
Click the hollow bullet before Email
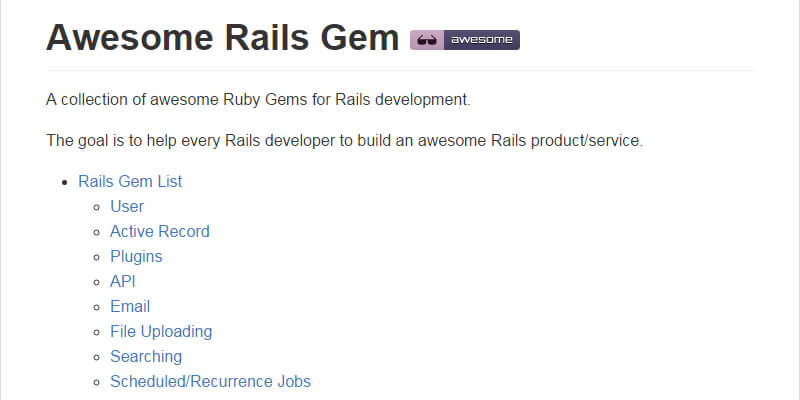(x=97, y=307)
